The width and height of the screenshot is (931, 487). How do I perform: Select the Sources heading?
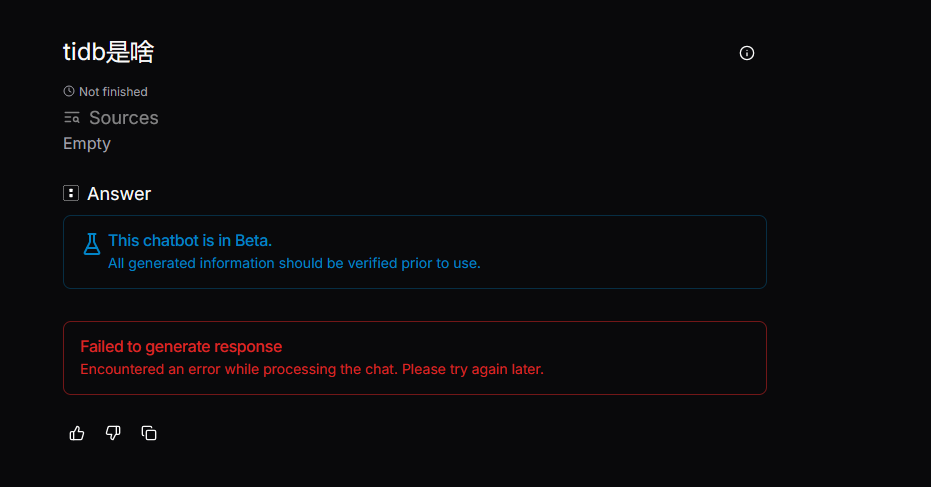(123, 118)
